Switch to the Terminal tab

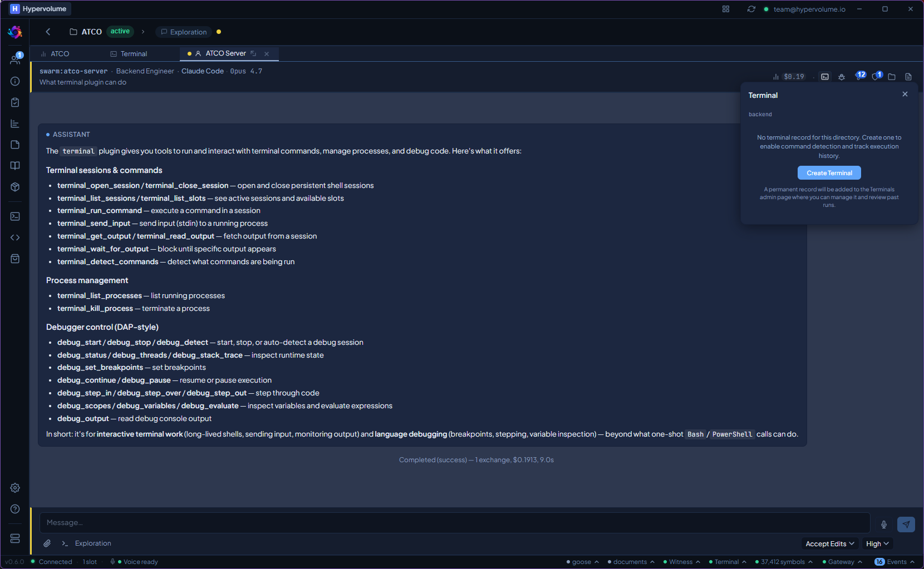tap(129, 54)
